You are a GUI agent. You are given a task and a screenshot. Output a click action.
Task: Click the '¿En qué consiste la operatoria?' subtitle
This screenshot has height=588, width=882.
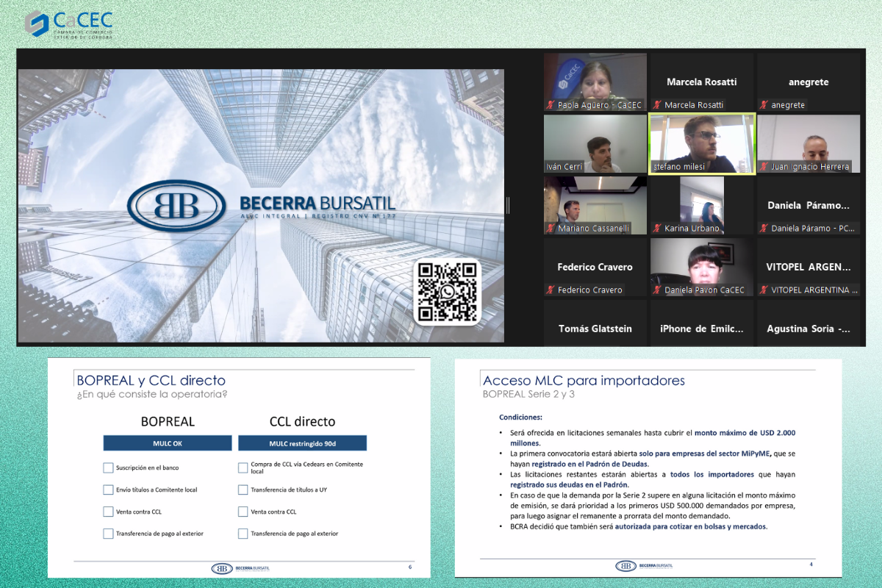click(x=152, y=394)
